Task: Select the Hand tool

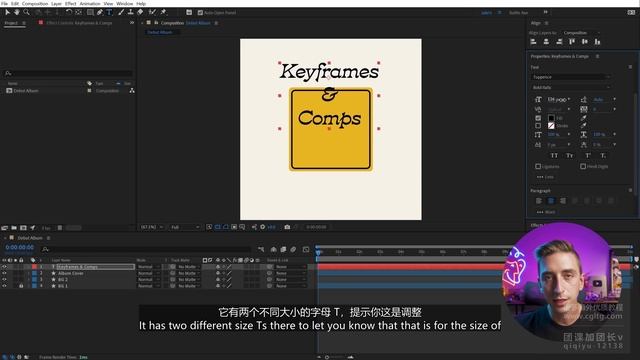Action: coord(17,12)
